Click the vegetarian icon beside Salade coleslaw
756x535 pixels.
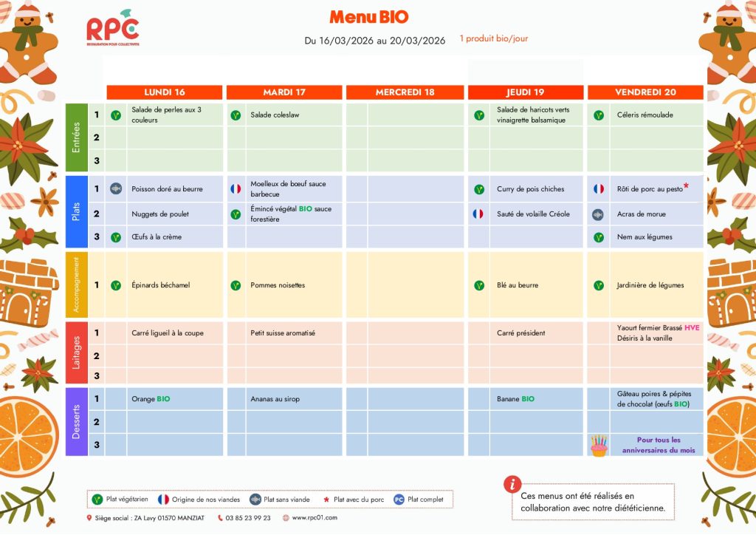tap(236, 115)
